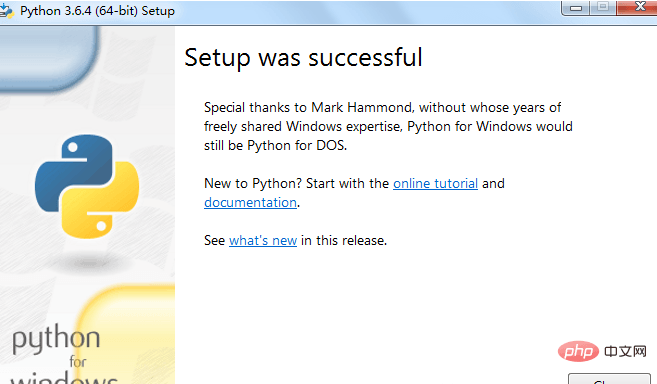Click the Setup was successful heading

coord(303,57)
